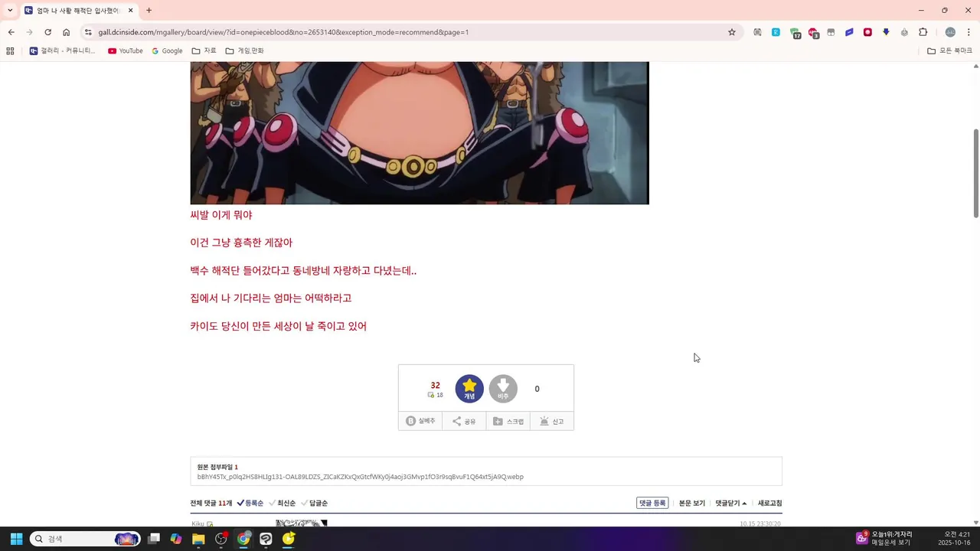Image resolution: width=980 pixels, height=551 pixels.
Task: Upvote the post with the 개념 star
Action: pyautogui.click(x=469, y=389)
